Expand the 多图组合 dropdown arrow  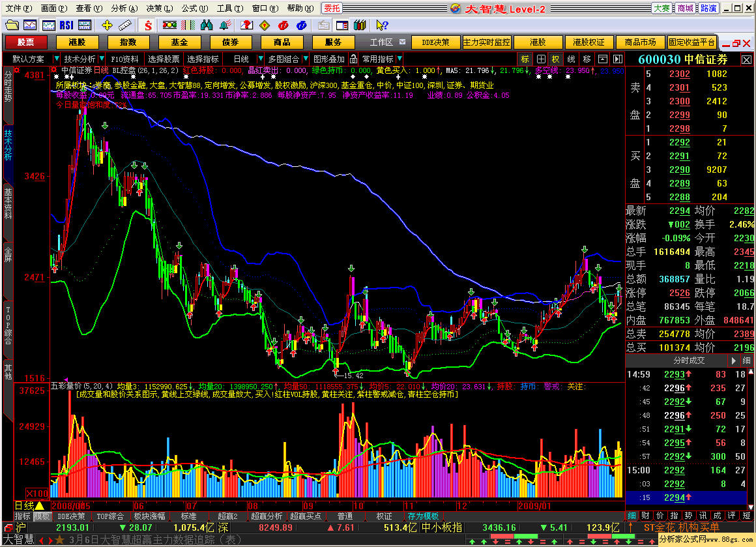[x=306, y=59]
